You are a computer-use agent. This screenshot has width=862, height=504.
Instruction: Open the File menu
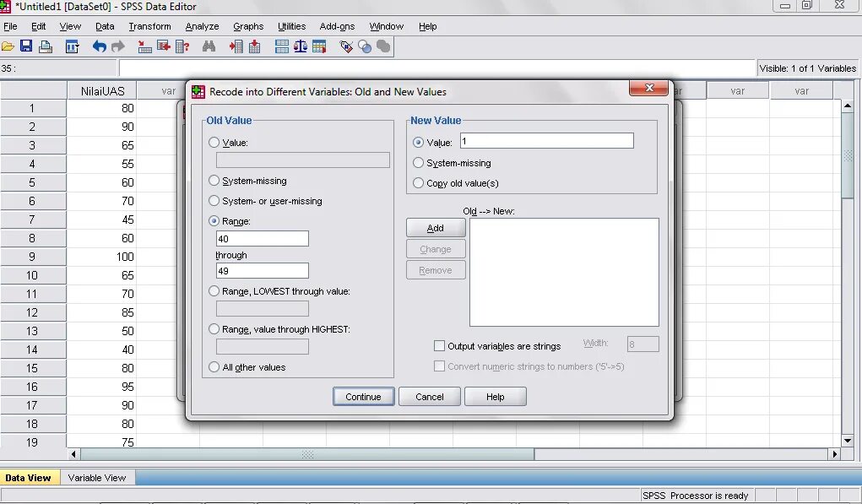(x=10, y=26)
